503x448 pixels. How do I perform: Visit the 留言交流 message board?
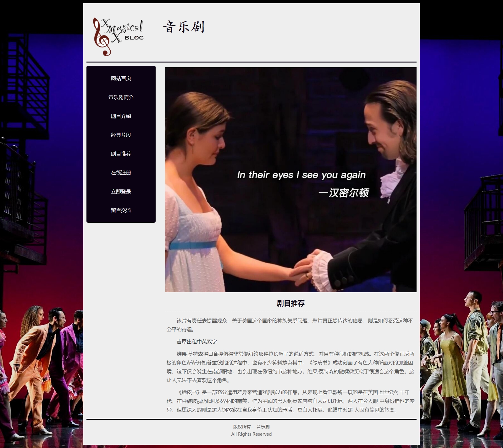[121, 210]
